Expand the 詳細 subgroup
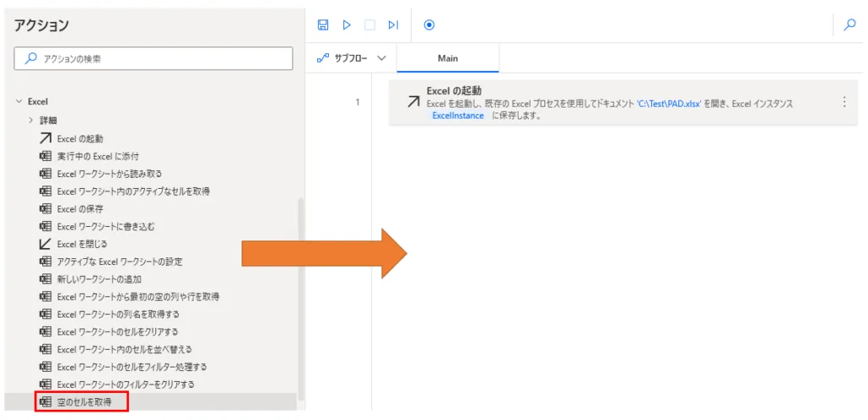This screenshot has width=868, height=420. click(31, 120)
